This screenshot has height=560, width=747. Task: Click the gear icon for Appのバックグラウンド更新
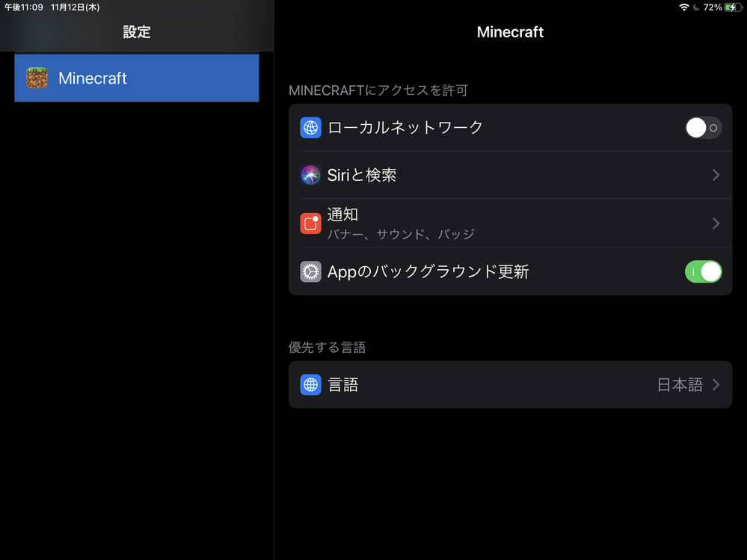[310, 271]
